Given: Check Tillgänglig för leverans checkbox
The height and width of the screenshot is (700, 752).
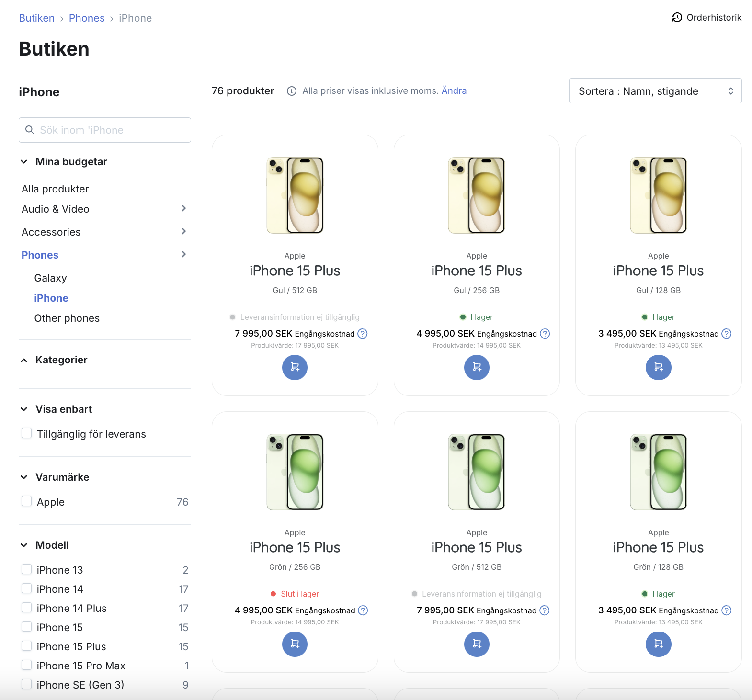Looking at the screenshot, I should click(x=27, y=433).
